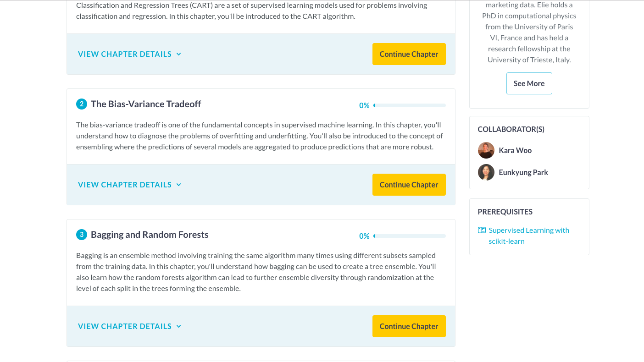Click the Bagging and Random Forests progress bar

tap(410, 236)
